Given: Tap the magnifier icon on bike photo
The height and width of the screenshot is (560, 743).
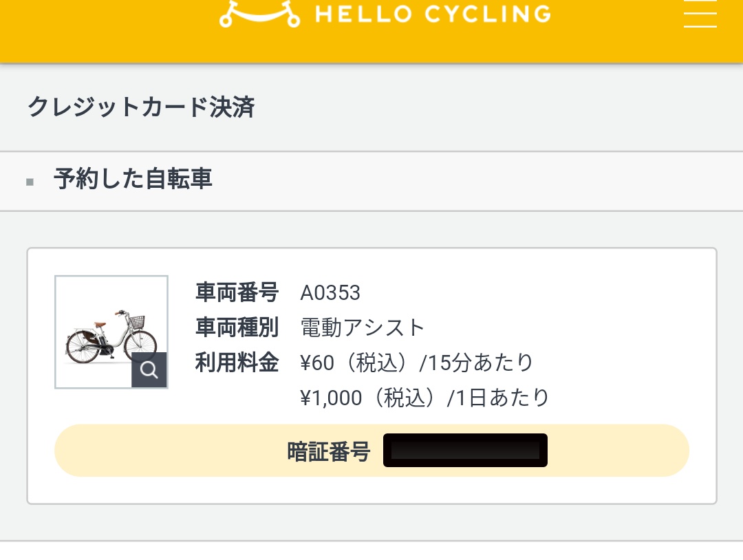Looking at the screenshot, I should (149, 370).
